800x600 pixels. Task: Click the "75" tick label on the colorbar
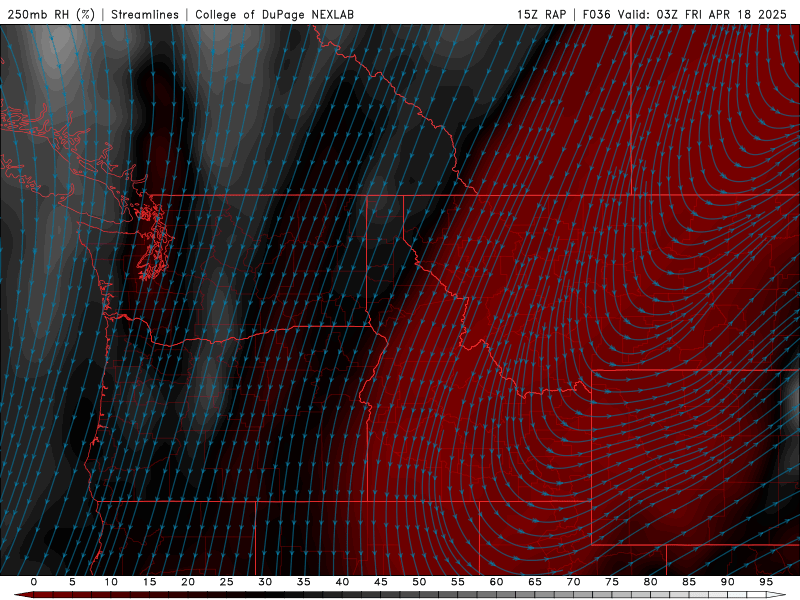tap(612, 582)
